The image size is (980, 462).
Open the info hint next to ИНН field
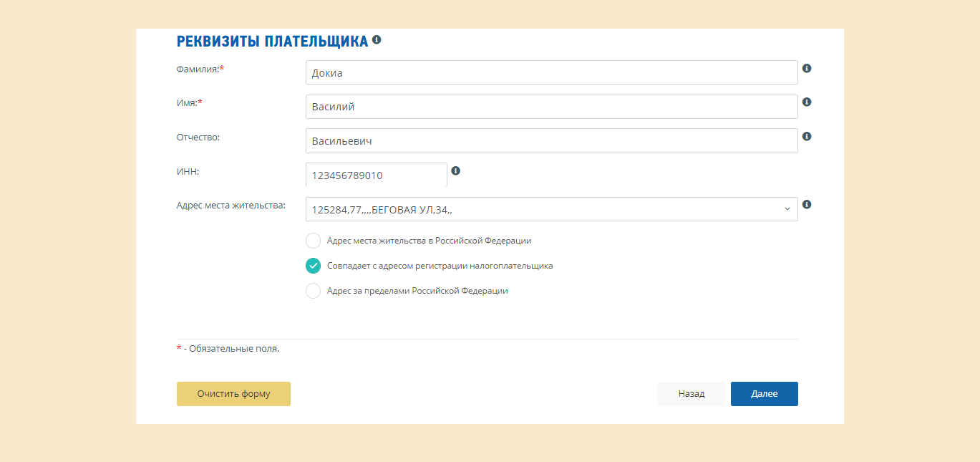[x=456, y=171]
